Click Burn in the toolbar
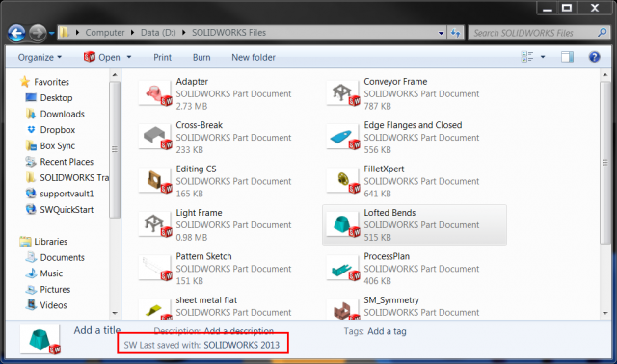The height and width of the screenshot is (364, 617). tap(201, 58)
